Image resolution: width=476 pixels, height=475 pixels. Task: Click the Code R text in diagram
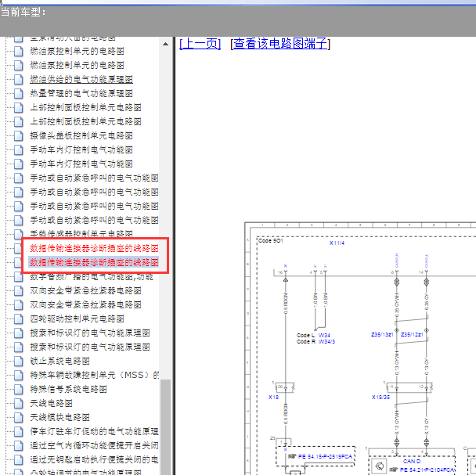(x=306, y=341)
